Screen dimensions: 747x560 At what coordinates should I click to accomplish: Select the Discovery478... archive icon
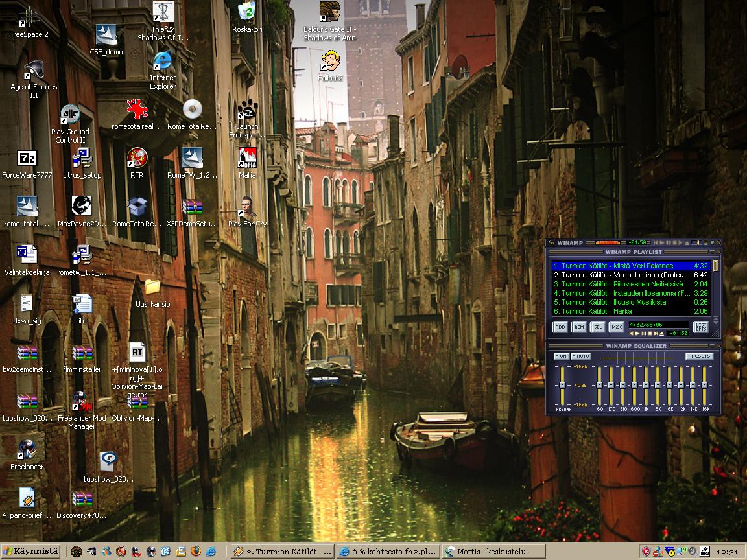[x=82, y=504]
